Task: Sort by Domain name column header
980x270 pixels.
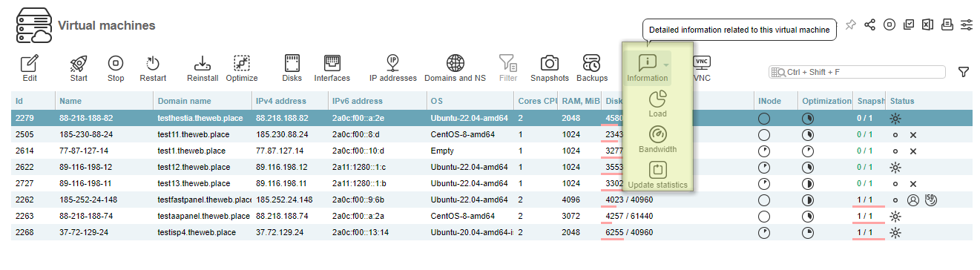Action: point(202,101)
